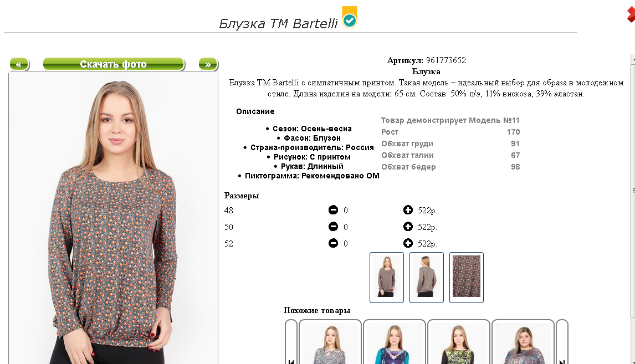
Task: Click Пиктограмма: Рекомендовано ОМ item
Action: (x=312, y=176)
